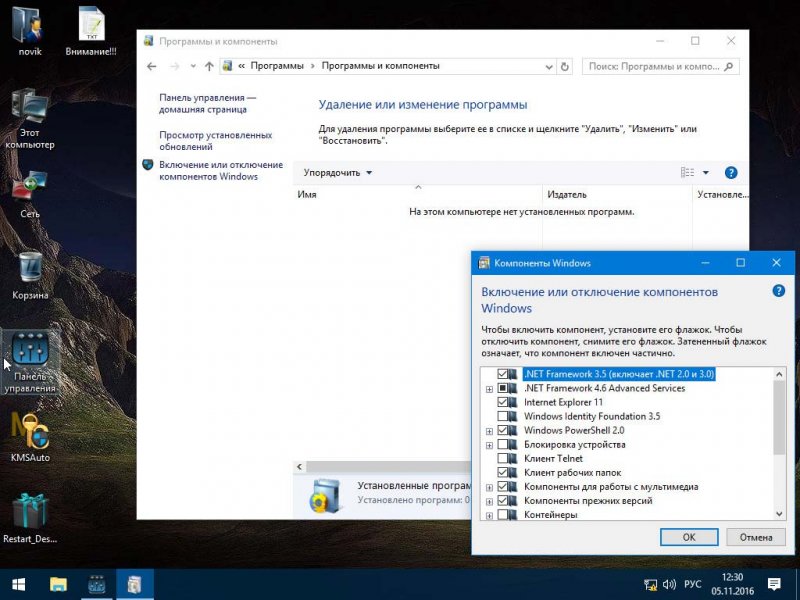This screenshot has width=800, height=600.
Task: Expand the address bar history dropdown
Action: (549, 67)
